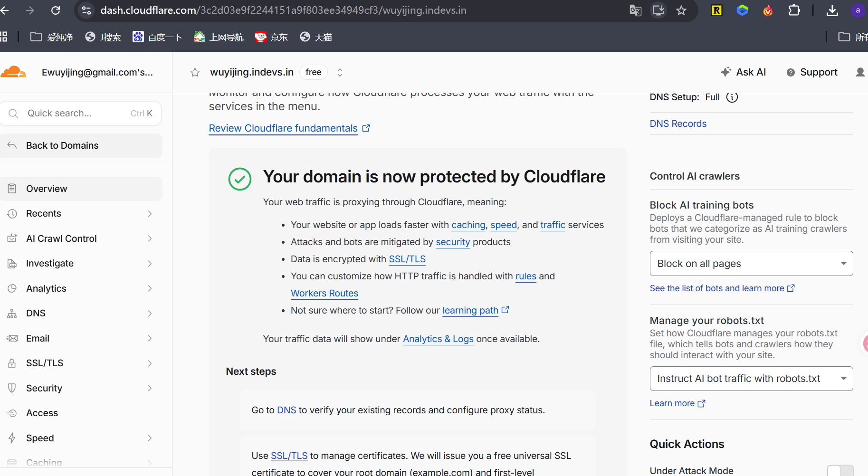
Task: Open the user profile icon
Action: tap(860, 72)
